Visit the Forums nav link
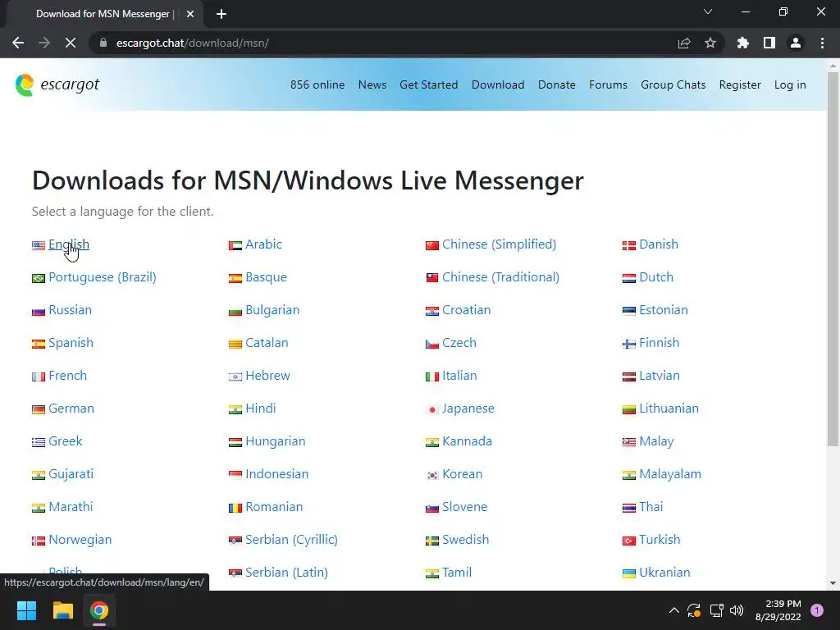Image resolution: width=840 pixels, height=630 pixels. [x=608, y=84]
